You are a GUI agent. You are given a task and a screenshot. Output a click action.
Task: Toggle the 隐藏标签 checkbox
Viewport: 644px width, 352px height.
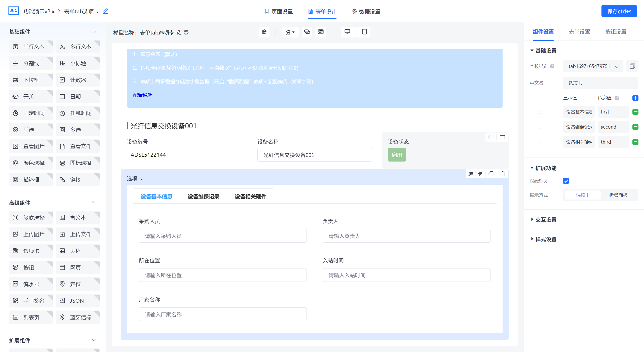(x=566, y=181)
